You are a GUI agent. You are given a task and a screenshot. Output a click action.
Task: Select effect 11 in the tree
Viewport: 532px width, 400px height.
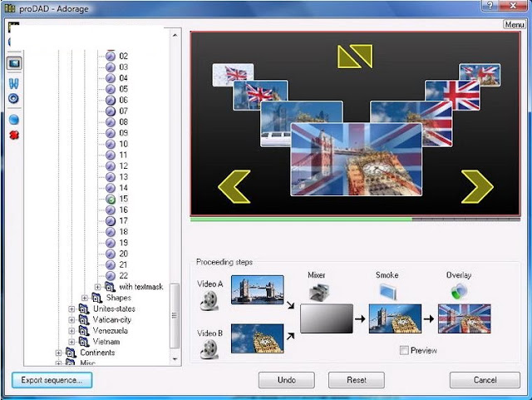click(x=117, y=155)
